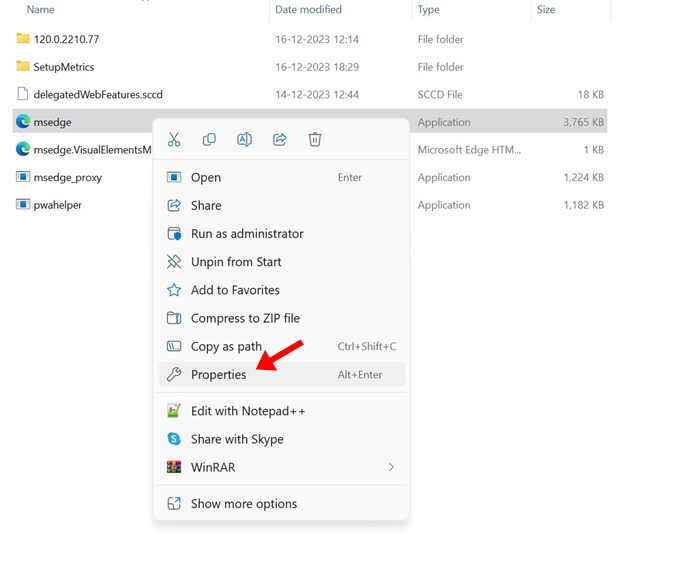Screen dimensions: 700x583
Task: Click the unpin icon beside Unpin from Start
Action: tap(174, 262)
